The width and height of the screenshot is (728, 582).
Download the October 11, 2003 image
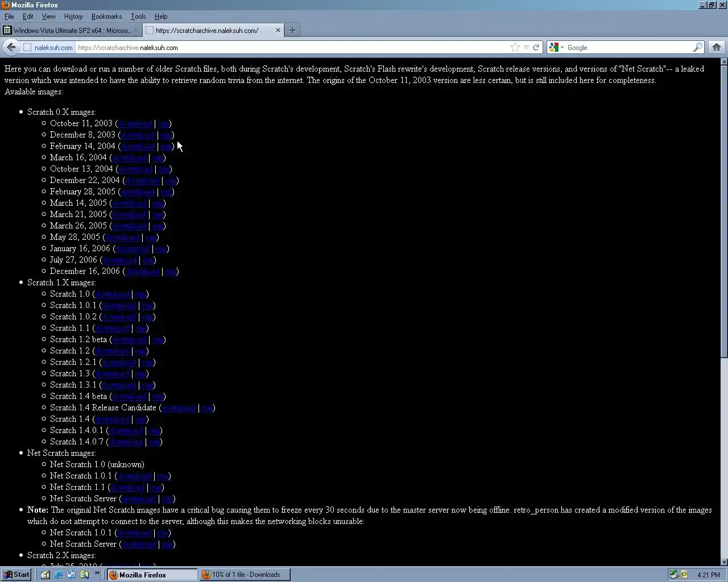click(x=135, y=123)
